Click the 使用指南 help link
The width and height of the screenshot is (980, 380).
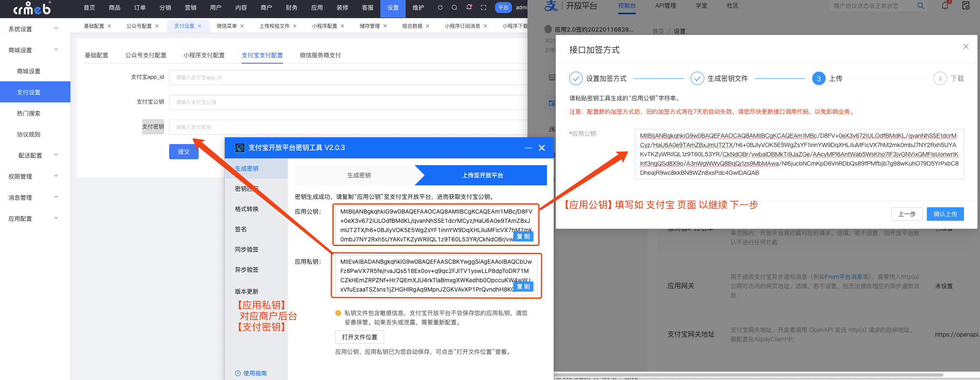[251, 373]
